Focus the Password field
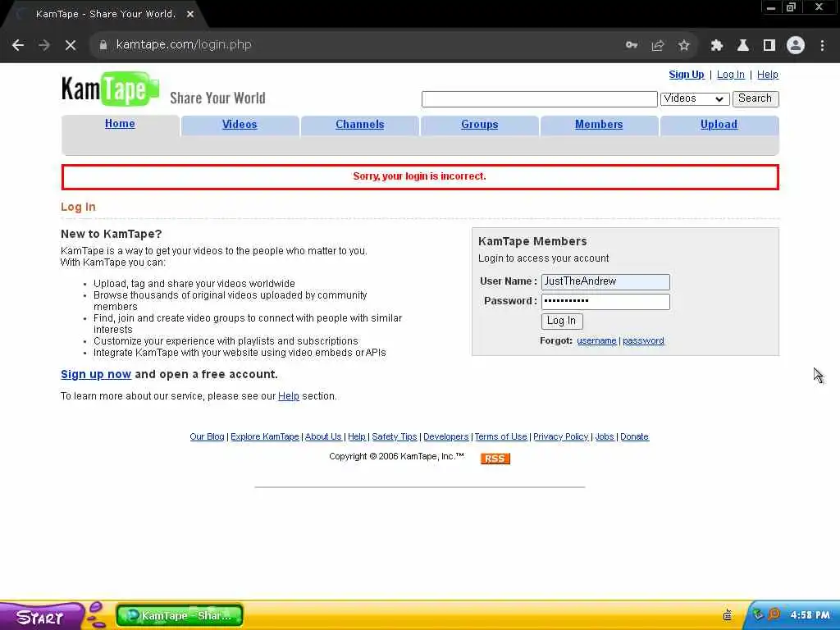 tap(605, 302)
